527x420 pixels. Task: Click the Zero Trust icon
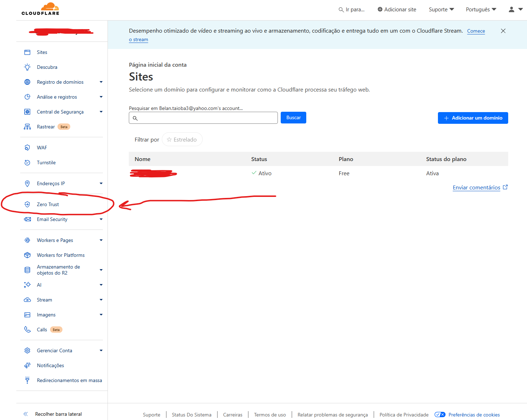coord(27,204)
